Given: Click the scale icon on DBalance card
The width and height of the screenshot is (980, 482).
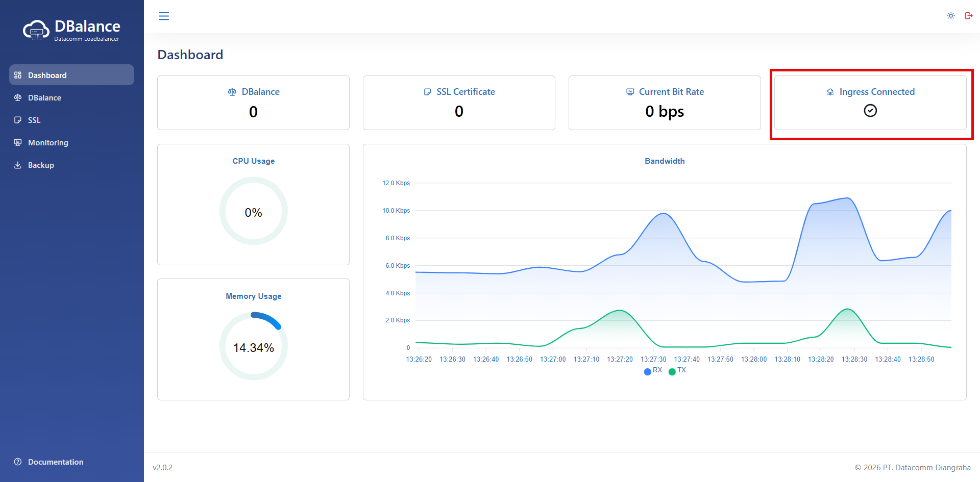Looking at the screenshot, I should (232, 92).
